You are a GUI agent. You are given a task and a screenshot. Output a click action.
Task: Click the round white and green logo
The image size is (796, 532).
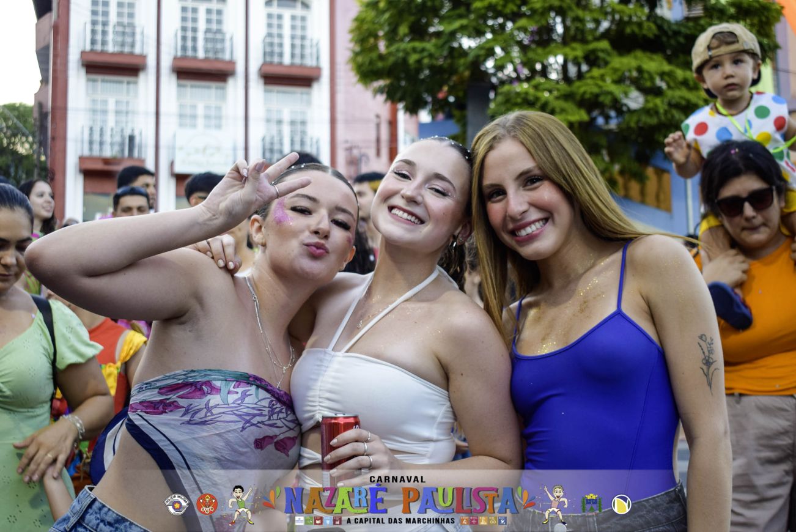[621, 503]
